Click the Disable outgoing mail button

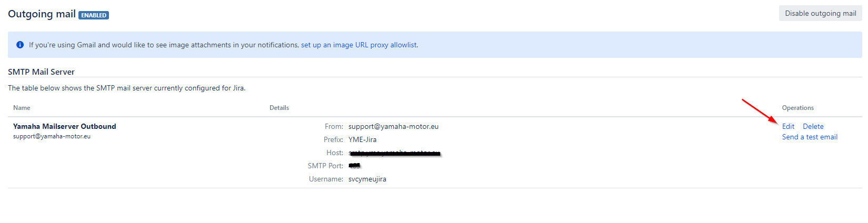click(820, 14)
